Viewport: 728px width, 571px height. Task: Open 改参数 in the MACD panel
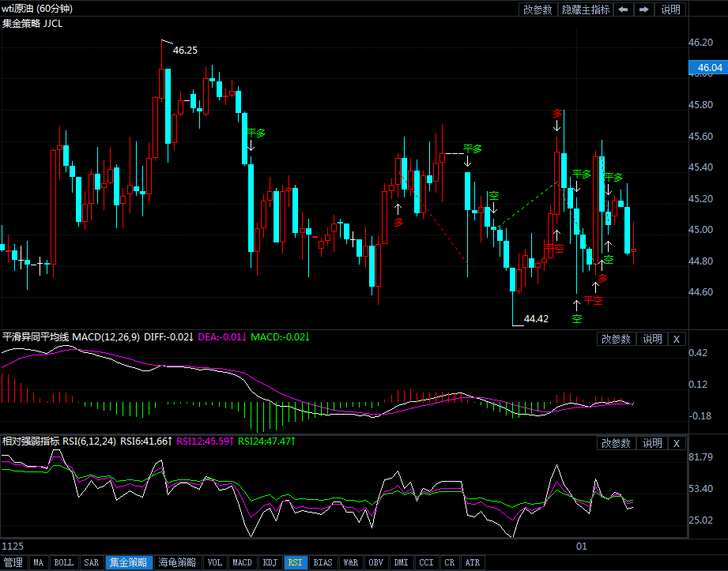(616, 339)
